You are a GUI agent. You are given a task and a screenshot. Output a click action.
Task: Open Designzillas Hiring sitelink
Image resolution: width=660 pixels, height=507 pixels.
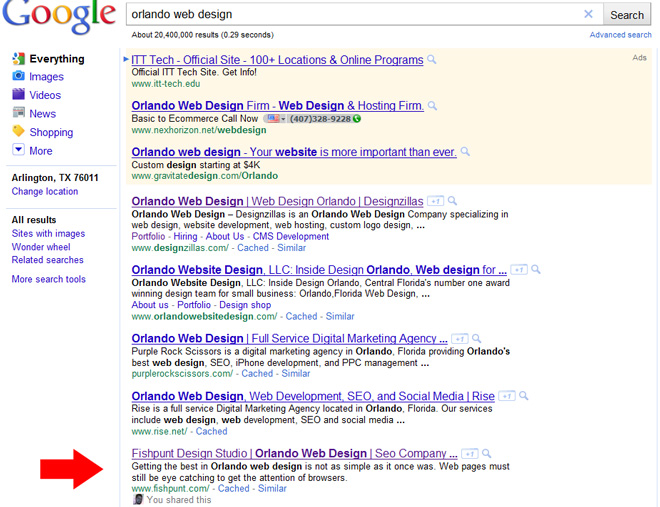(185, 236)
